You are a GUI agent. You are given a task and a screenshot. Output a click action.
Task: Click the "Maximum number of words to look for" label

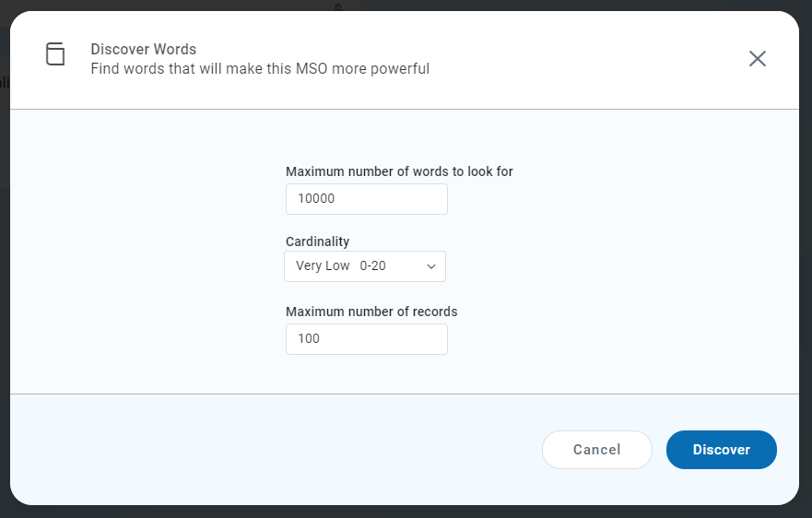click(x=399, y=171)
